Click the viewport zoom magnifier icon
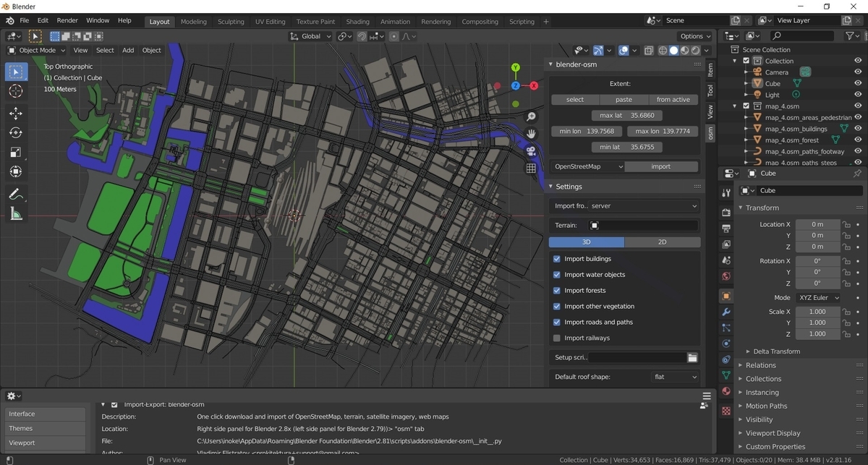Screen dimensions: 868x465 531,116
